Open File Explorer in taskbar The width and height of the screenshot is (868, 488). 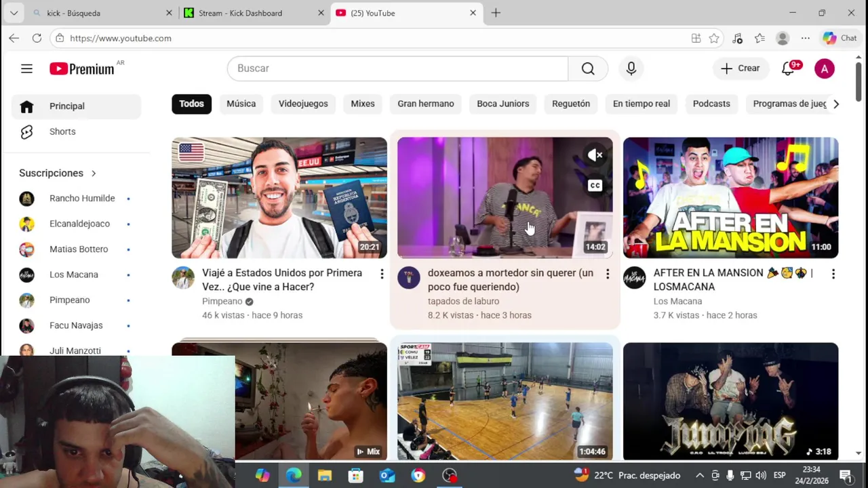pos(325,476)
